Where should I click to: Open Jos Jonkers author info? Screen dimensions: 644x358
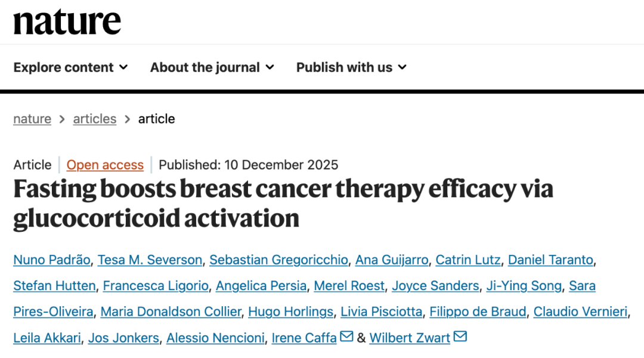(x=123, y=338)
